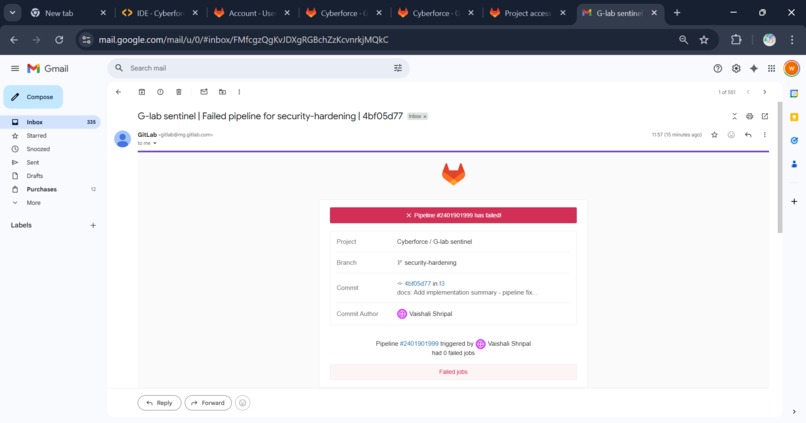Click the Compose button

point(33,97)
